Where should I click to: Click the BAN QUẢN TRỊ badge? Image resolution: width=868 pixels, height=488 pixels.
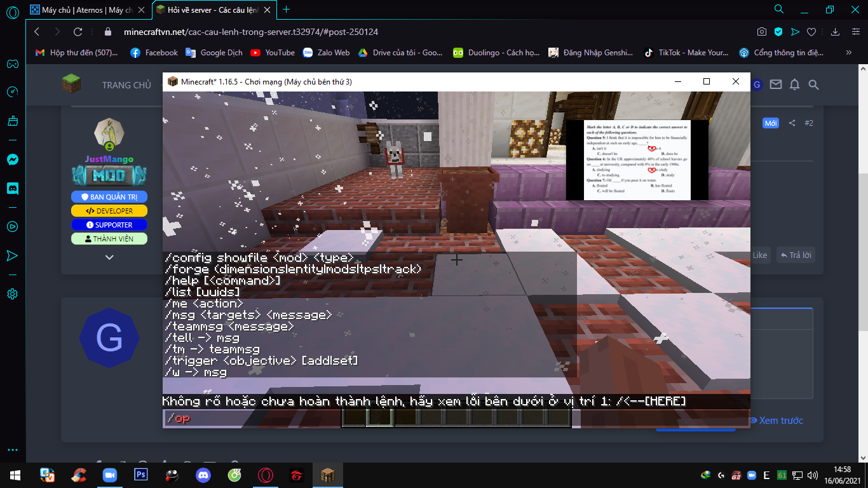pyautogui.click(x=109, y=197)
